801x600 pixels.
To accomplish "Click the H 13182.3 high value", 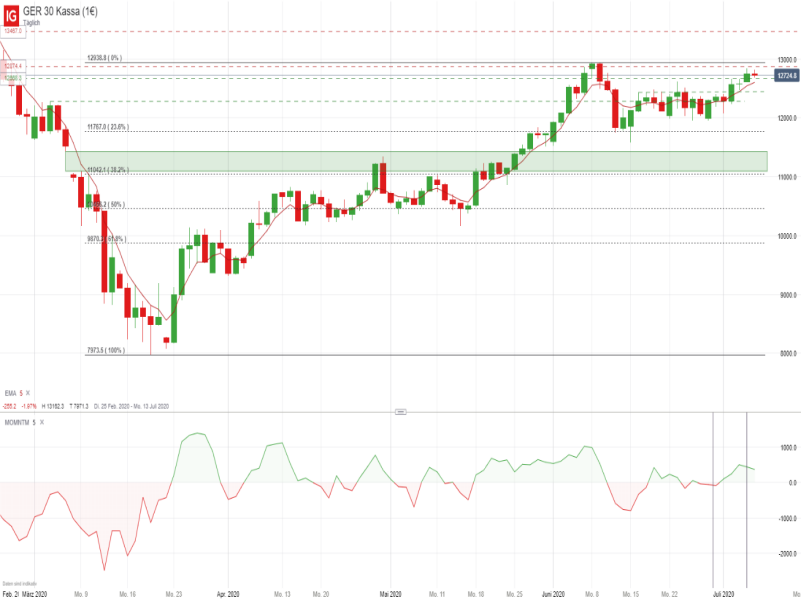I will point(53,406).
